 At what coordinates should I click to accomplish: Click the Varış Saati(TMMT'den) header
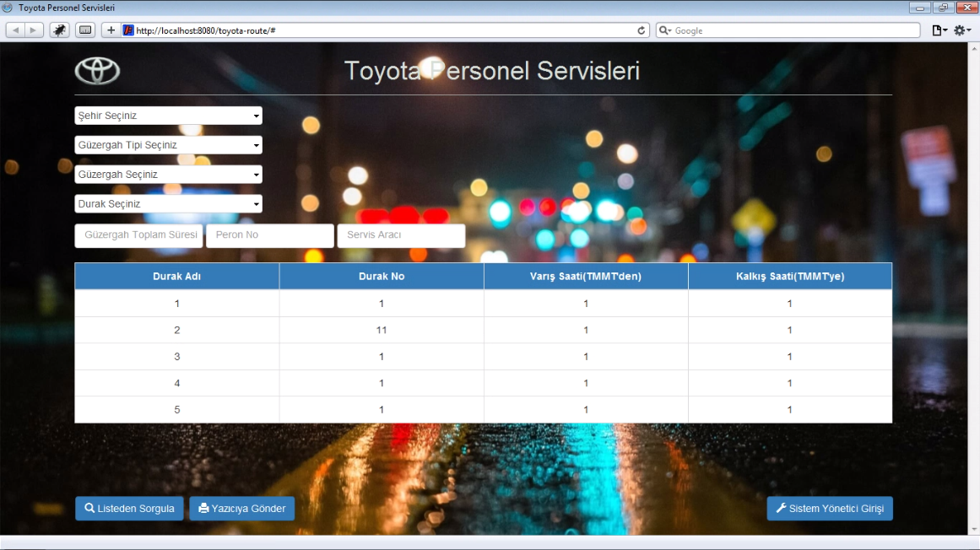[586, 276]
